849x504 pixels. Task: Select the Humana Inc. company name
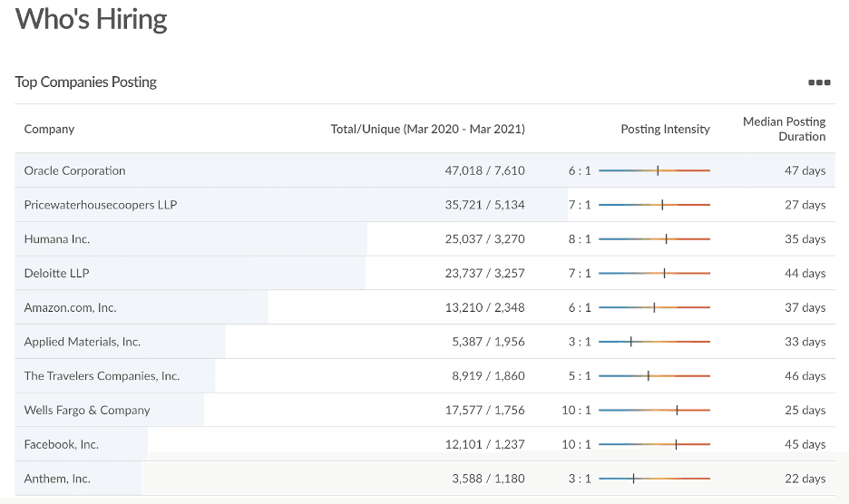[x=57, y=238]
